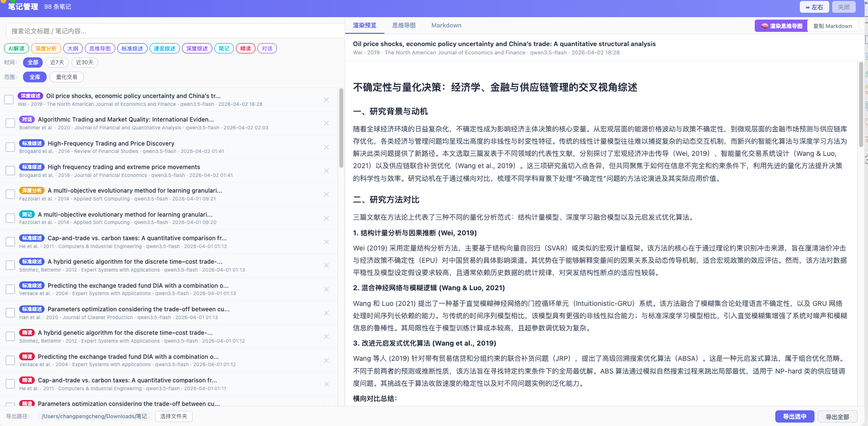
Task: Switch to the 渲染预览 tab
Action: click(364, 25)
